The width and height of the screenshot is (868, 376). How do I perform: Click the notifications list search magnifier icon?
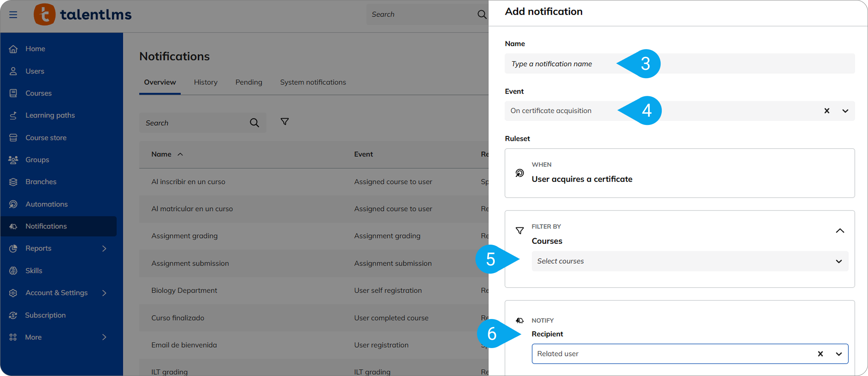coord(255,123)
